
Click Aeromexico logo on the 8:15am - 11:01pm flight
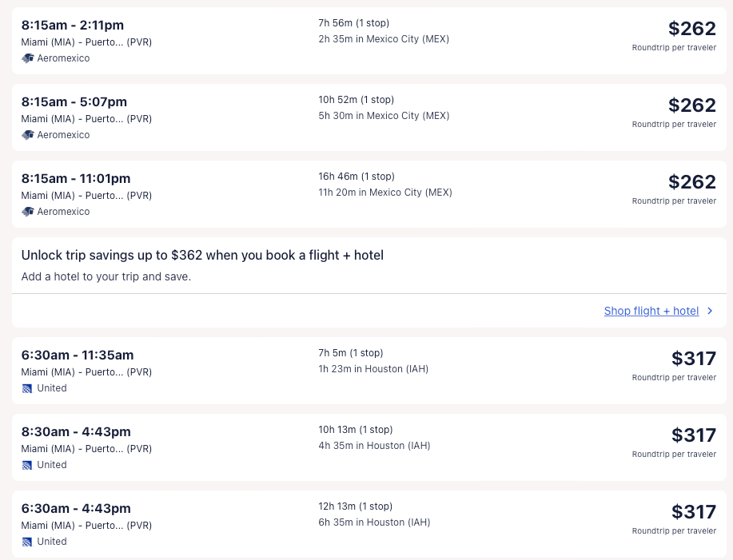tap(28, 212)
